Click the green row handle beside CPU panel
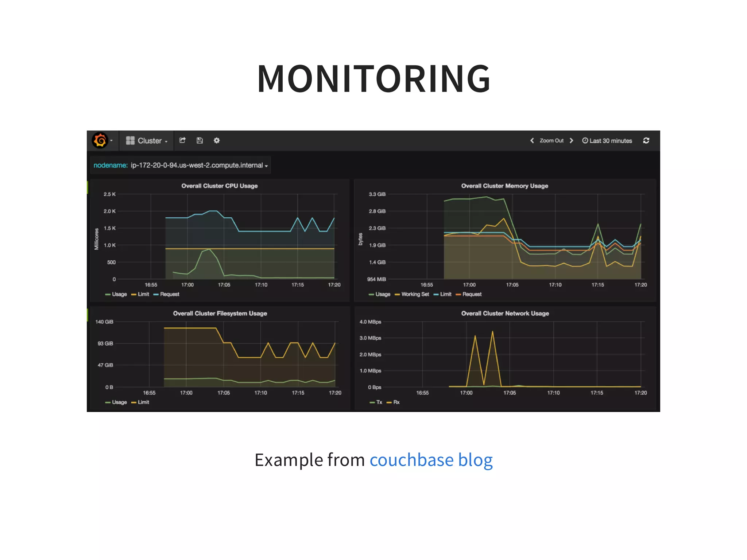747x560 pixels. (88, 187)
